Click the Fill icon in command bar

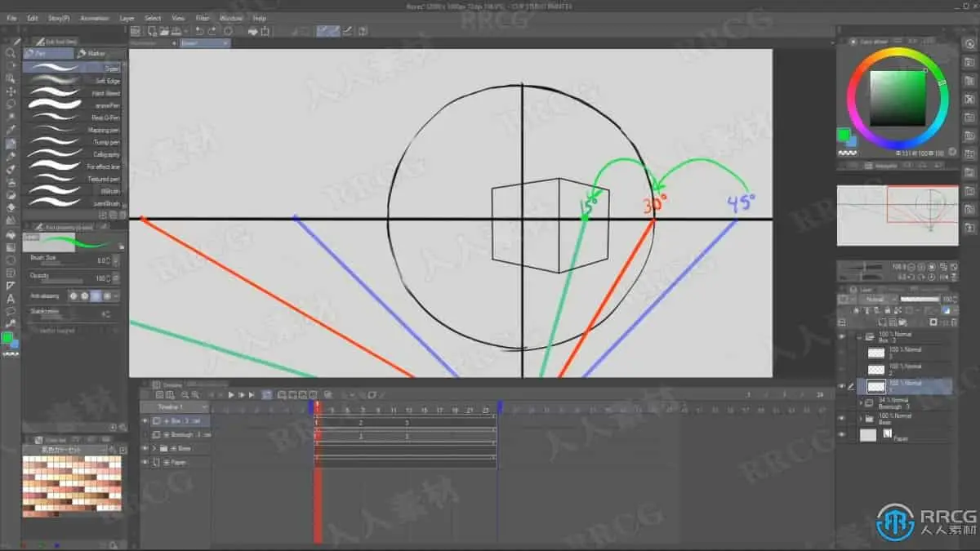pyautogui.click(x=252, y=31)
